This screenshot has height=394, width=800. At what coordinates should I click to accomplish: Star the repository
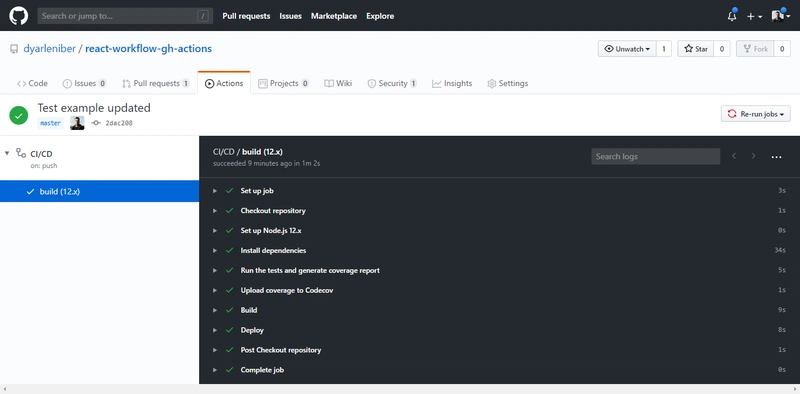pyautogui.click(x=696, y=49)
